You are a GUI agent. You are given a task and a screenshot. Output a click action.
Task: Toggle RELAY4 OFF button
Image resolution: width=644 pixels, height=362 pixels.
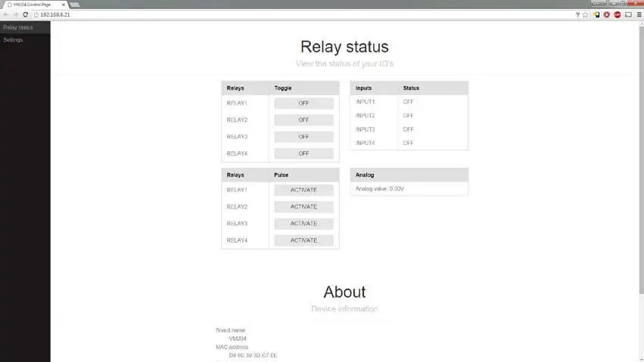(303, 153)
